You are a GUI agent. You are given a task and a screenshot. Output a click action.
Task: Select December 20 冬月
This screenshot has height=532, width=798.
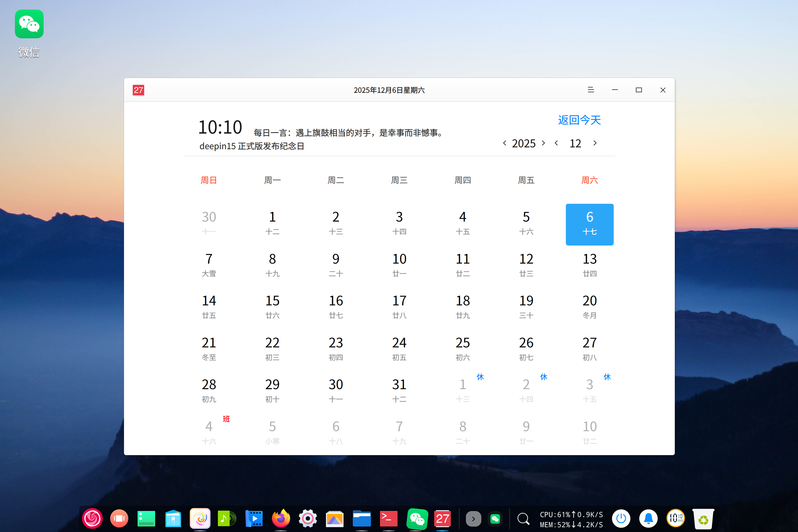(x=589, y=307)
